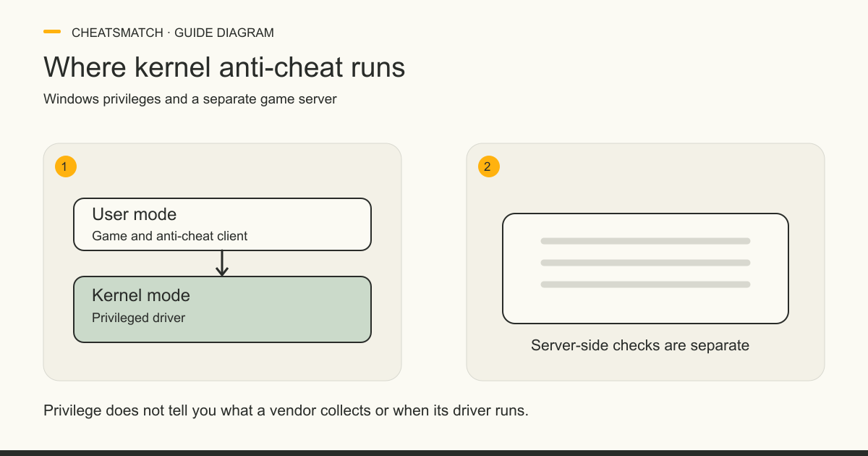The width and height of the screenshot is (868, 456).
Task: Click the server placeholder box with three gray lines
Action: 645,269
